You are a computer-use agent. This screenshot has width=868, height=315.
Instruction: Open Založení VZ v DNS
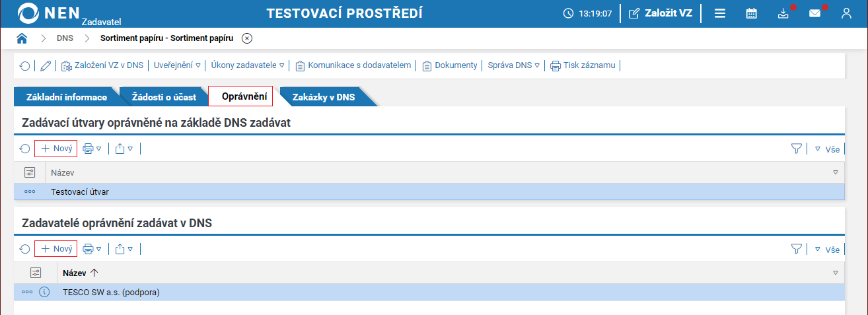point(102,65)
